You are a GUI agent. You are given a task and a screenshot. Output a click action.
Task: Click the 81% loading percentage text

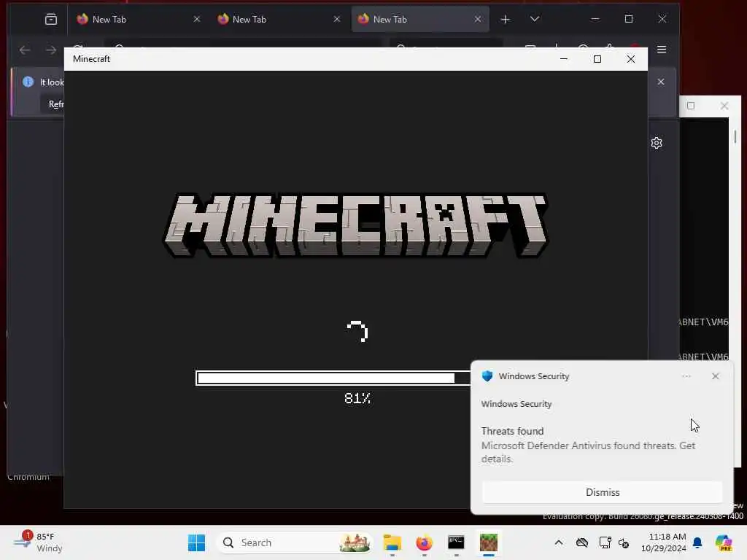[x=357, y=398]
